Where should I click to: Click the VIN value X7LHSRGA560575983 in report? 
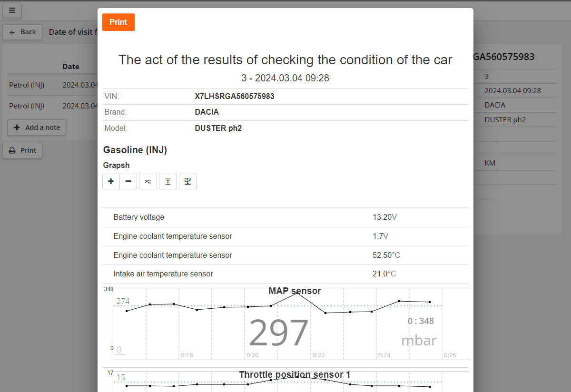click(x=235, y=97)
